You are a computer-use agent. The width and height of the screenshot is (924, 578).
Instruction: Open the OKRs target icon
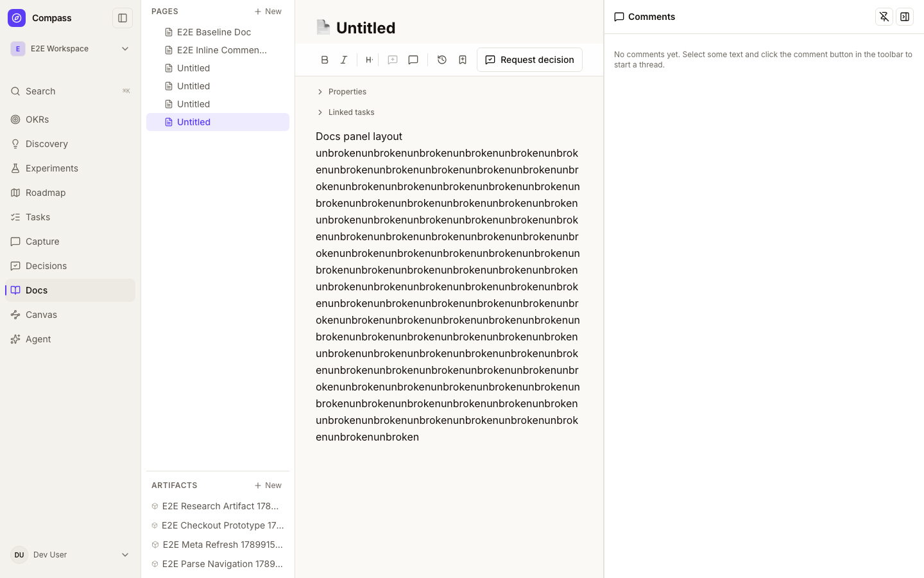[x=15, y=119]
